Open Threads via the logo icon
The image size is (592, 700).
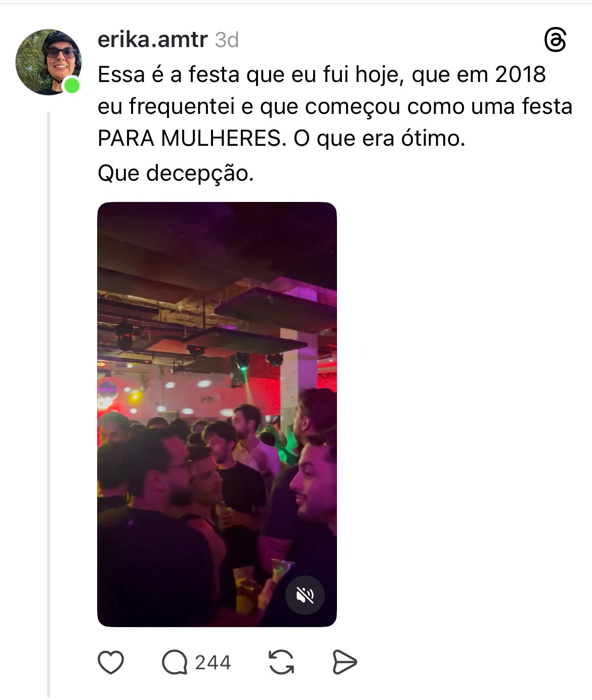555,40
